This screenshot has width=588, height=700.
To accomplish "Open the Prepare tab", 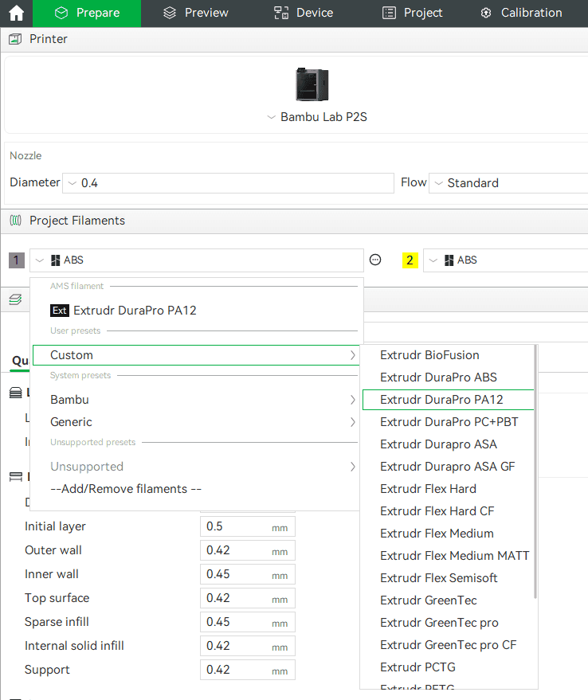I will point(87,13).
